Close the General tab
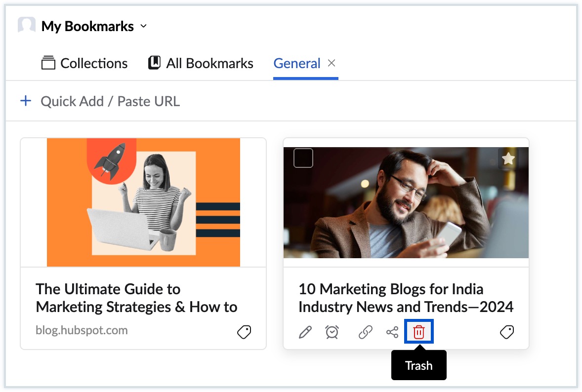The height and width of the screenshot is (392, 582). (x=332, y=63)
